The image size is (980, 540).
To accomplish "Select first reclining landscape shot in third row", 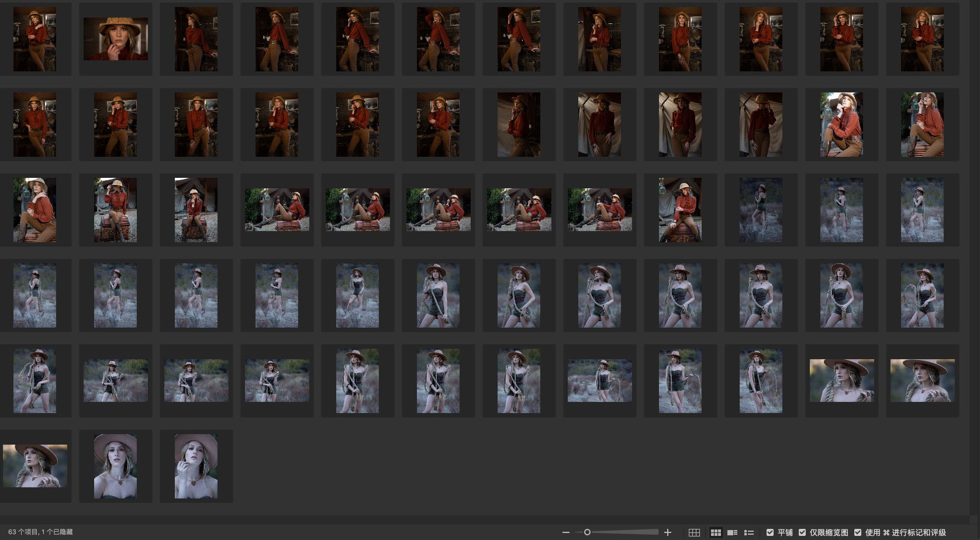I will click(277, 209).
